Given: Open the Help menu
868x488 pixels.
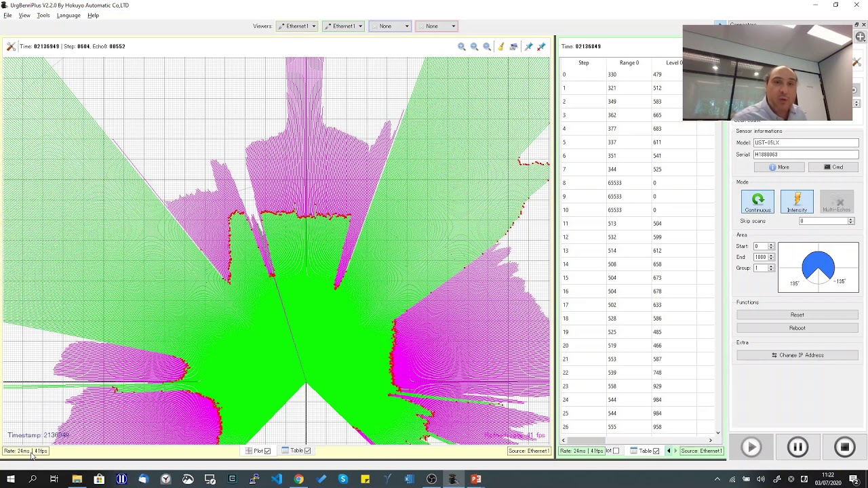Looking at the screenshot, I should click(93, 16).
